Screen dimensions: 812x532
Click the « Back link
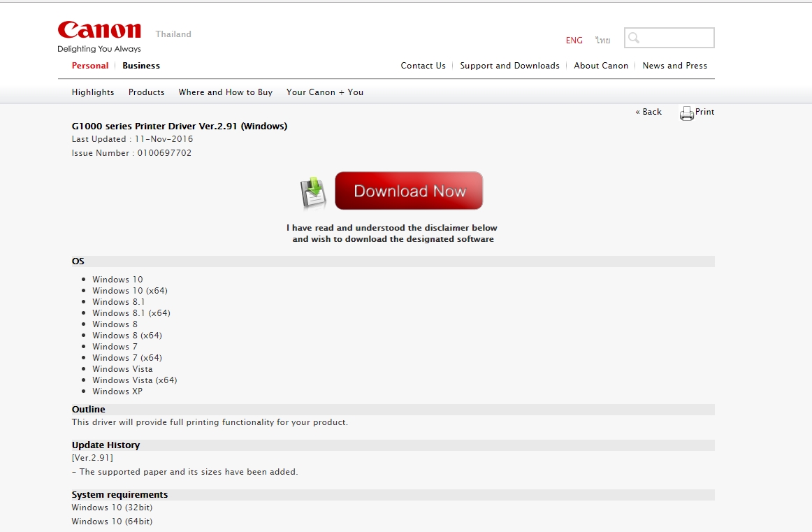[x=648, y=112]
